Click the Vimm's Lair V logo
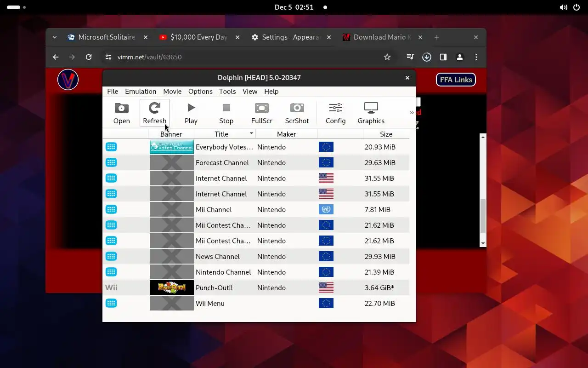 68,80
